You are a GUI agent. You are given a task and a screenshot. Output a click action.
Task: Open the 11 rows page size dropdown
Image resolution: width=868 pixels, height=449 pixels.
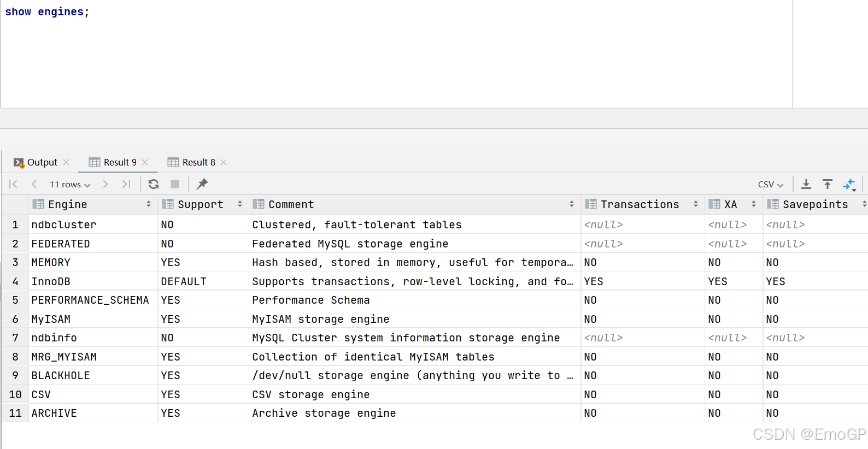tap(70, 185)
